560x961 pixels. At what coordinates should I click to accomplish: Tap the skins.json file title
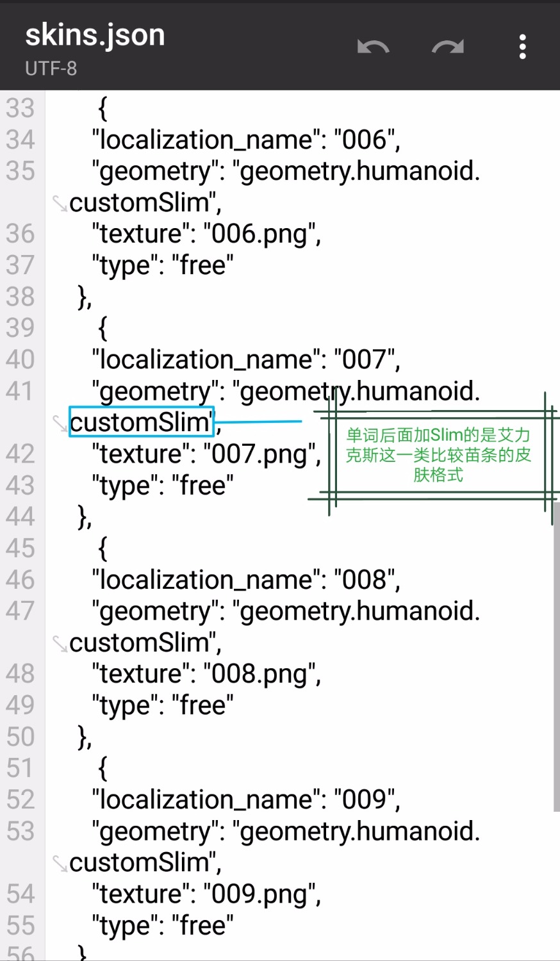coord(95,35)
